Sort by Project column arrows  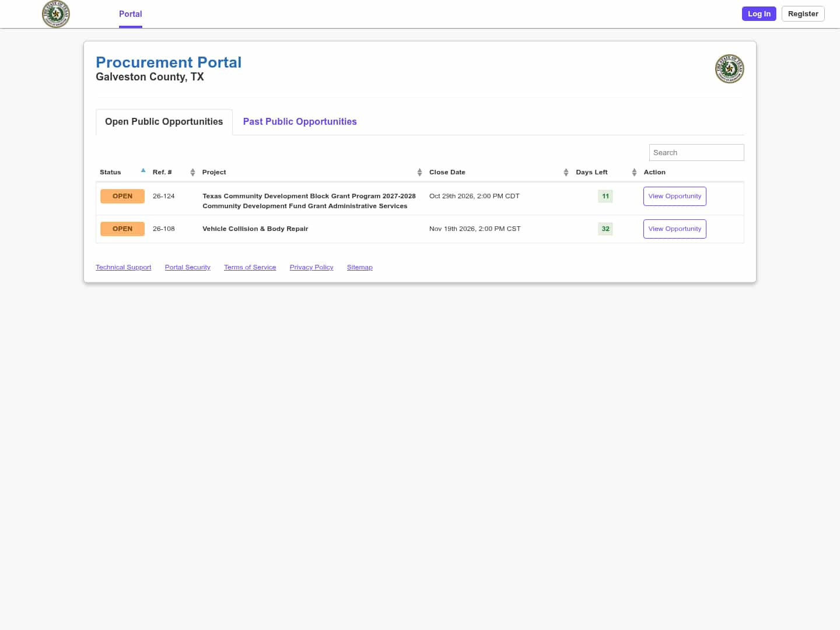419,172
